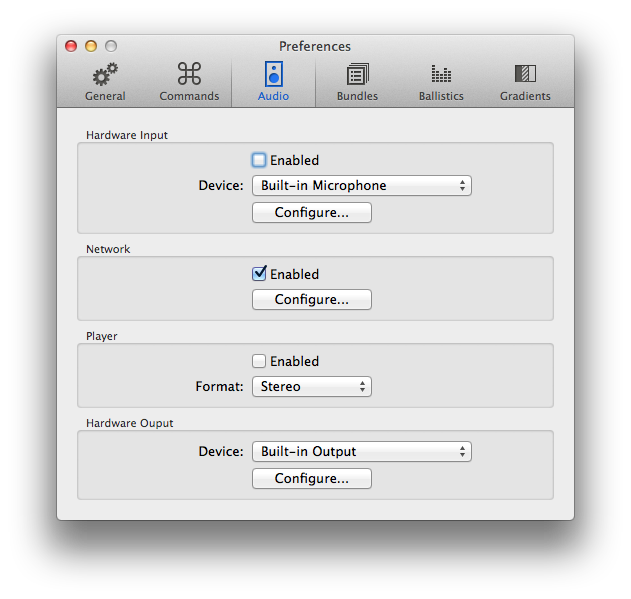Open the Stereo format dropdown
Viewport: 631px width, 599px height.
312,386
